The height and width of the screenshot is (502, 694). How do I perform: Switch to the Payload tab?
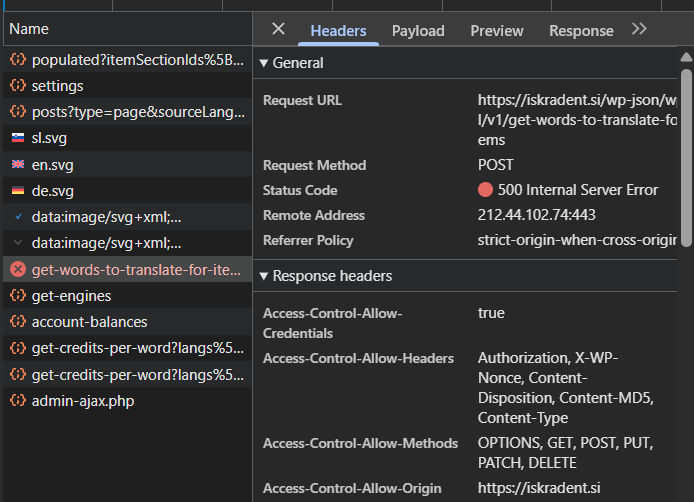(418, 31)
